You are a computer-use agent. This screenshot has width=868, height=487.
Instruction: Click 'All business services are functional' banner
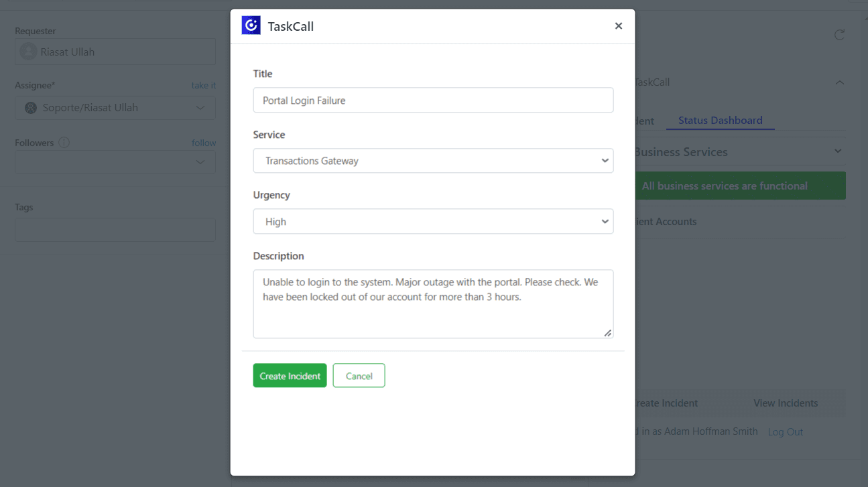[x=740, y=186]
